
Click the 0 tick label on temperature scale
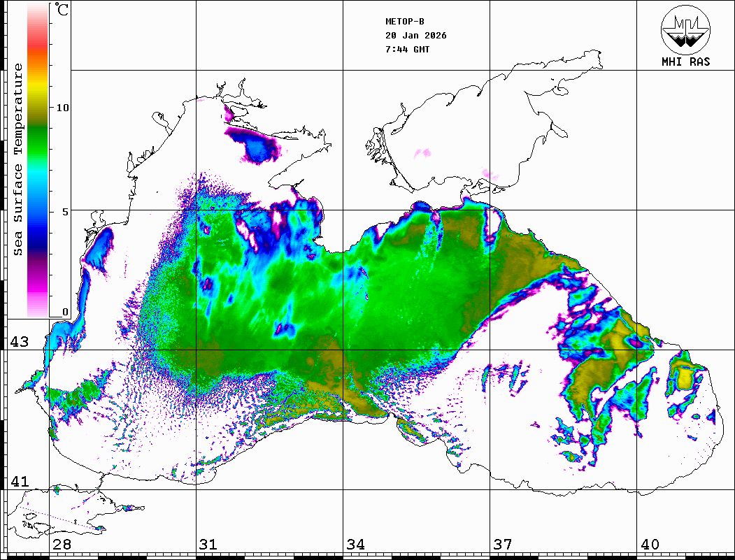(65, 312)
